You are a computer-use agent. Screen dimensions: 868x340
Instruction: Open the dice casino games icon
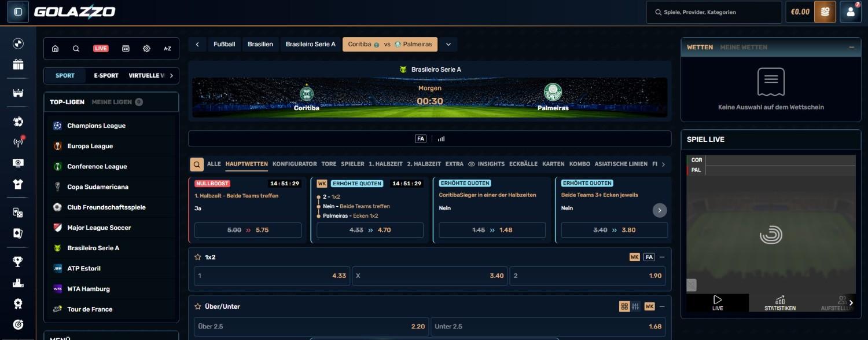[x=18, y=213]
